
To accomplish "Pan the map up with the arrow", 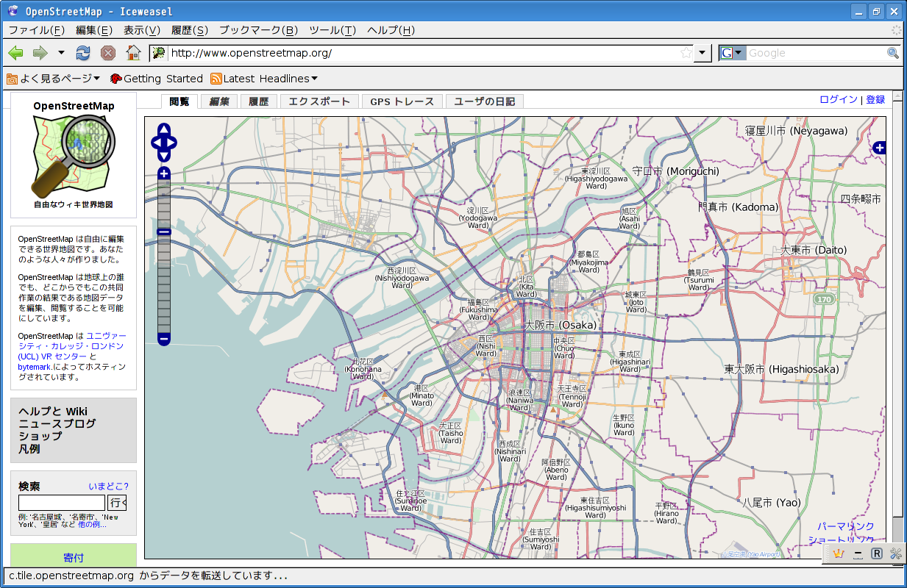I will click(164, 128).
